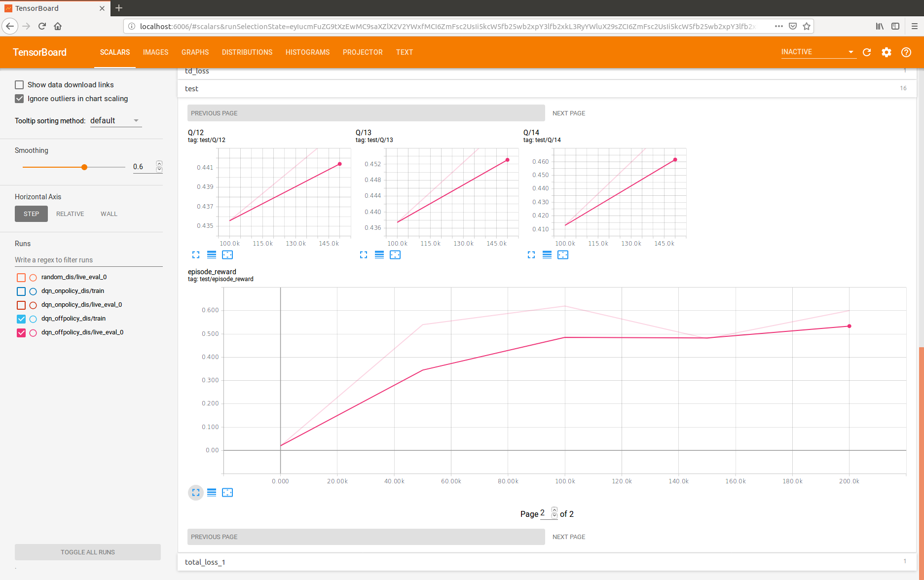
Task: Click the NEXT PAGE button
Action: click(568, 113)
